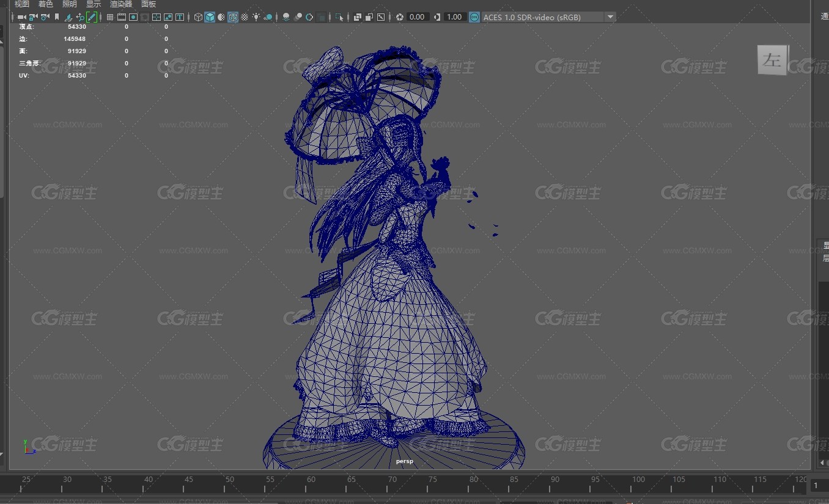Open the 着色 (Shading) menu
The image size is (829, 504).
pyautogui.click(x=46, y=4)
